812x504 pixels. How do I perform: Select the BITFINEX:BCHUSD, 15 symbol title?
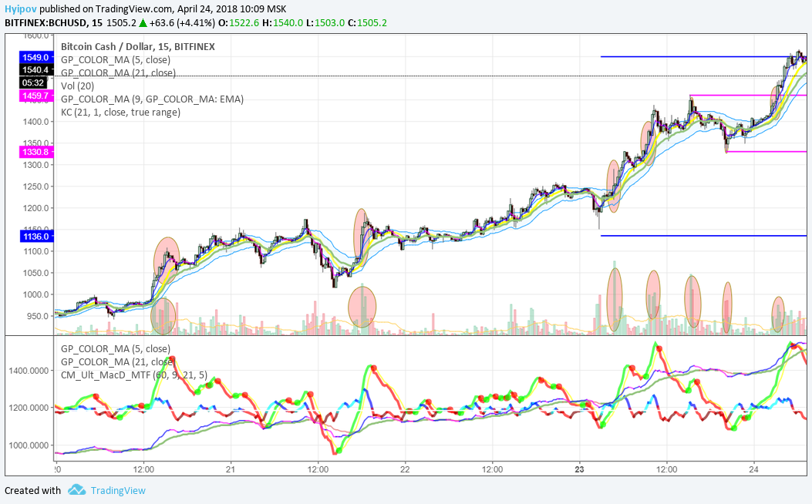(53, 23)
